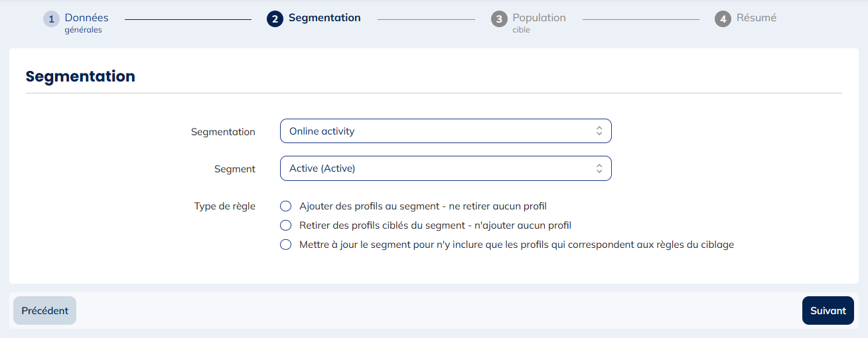This screenshot has width=868, height=338.
Task: Click the 'Segment' field label
Action: point(234,169)
